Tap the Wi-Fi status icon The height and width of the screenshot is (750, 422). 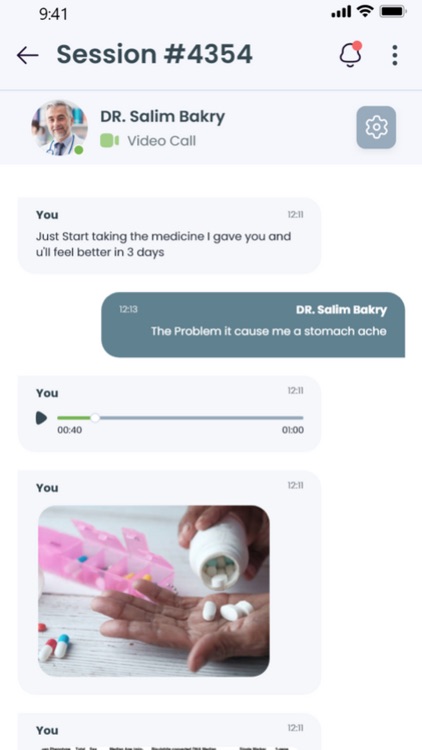click(x=366, y=11)
